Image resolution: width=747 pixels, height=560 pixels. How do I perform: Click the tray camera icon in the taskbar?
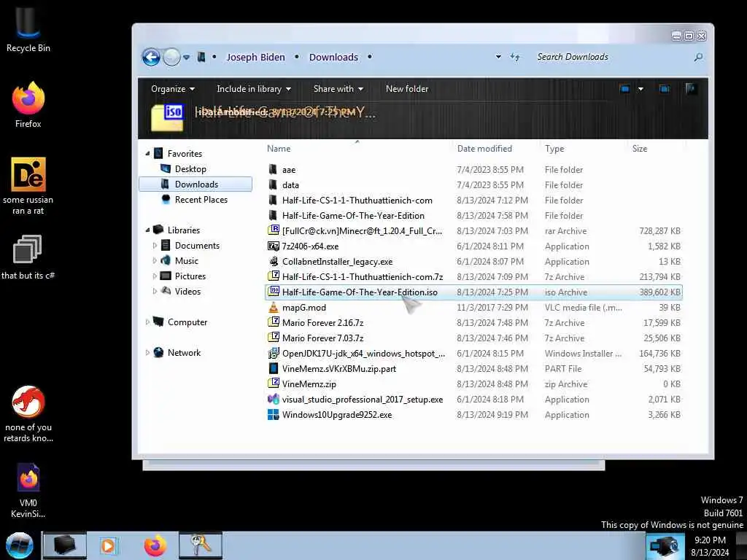[x=665, y=546]
